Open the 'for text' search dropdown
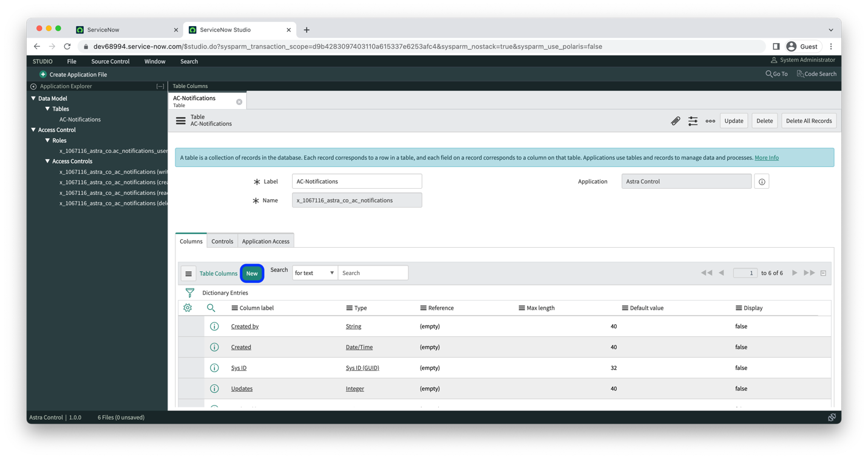 (x=314, y=273)
